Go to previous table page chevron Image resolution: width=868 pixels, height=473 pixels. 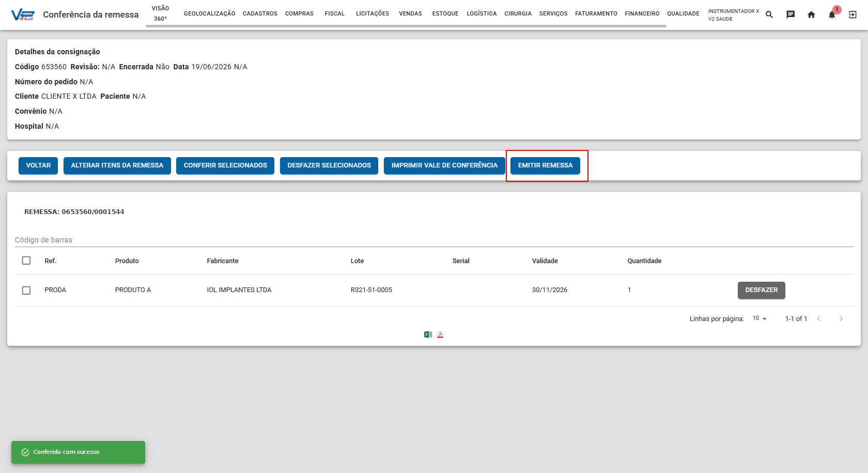coord(819,318)
